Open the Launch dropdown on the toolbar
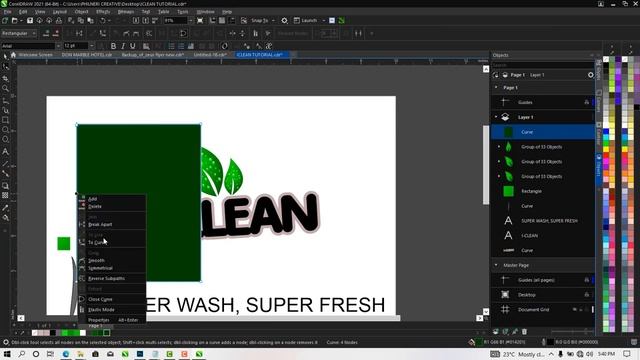 pyautogui.click(x=324, y=20)
